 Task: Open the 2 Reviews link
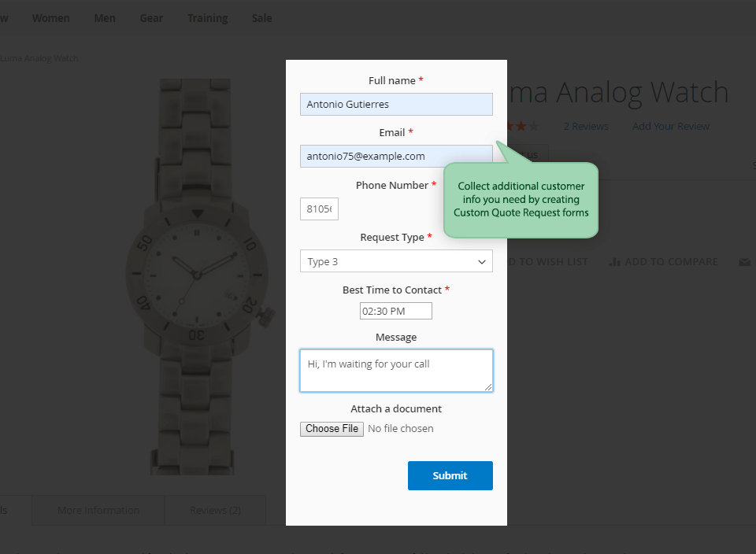[x=586, y=126]
